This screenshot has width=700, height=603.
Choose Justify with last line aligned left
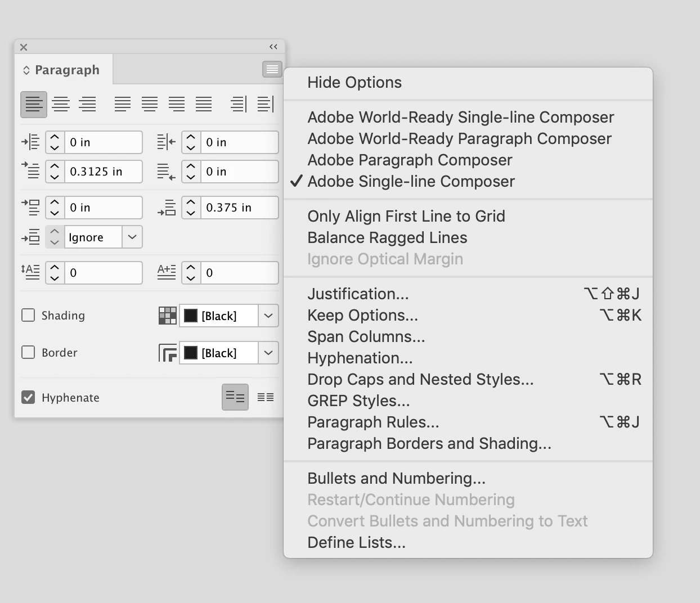coord(123,105)
